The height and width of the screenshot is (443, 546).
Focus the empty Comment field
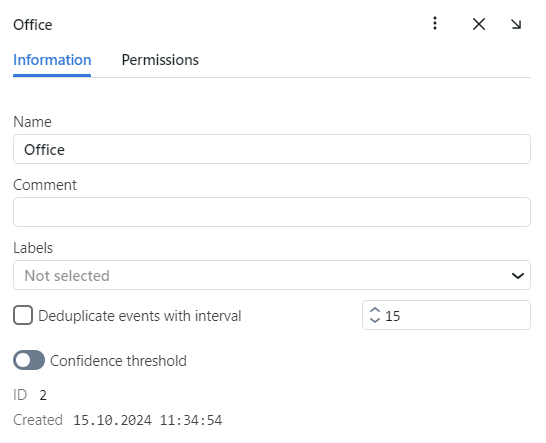pyautogui.click(x=272, y=212)
